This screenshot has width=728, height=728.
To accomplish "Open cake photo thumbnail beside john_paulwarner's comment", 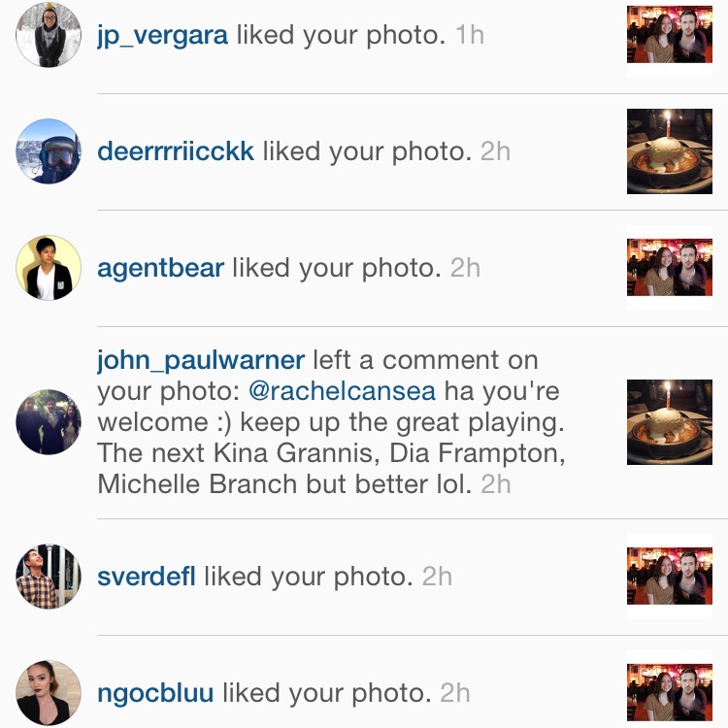I will 670,422.
